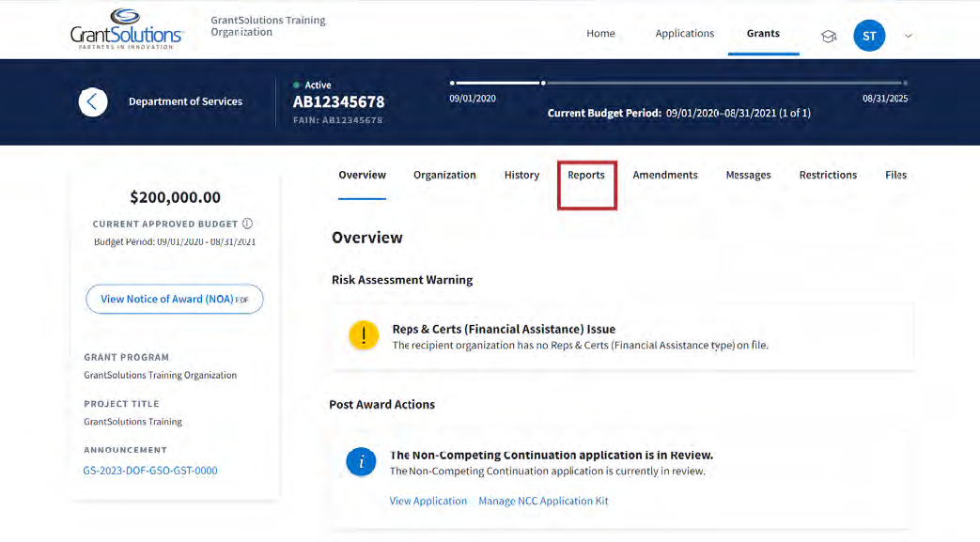Viewport: 980px width, 542px height.
Task: Click the current budget period timeline marker
Action: (542, 83)
